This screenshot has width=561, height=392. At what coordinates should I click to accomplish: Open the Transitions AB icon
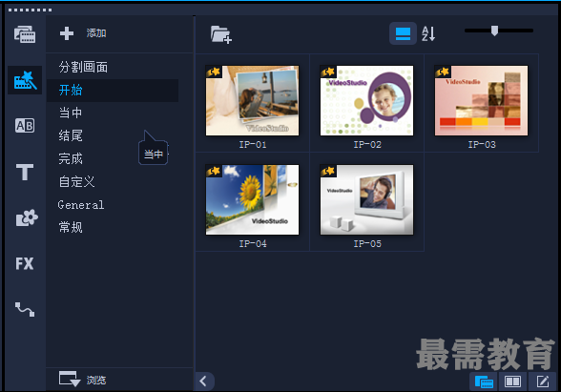tap(25, 126)
